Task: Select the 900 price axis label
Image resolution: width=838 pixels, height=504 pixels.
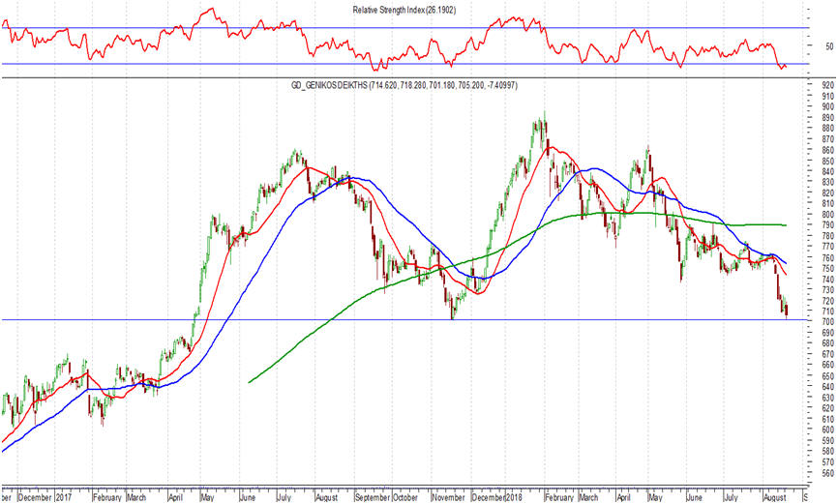Action: pos(828,106)
